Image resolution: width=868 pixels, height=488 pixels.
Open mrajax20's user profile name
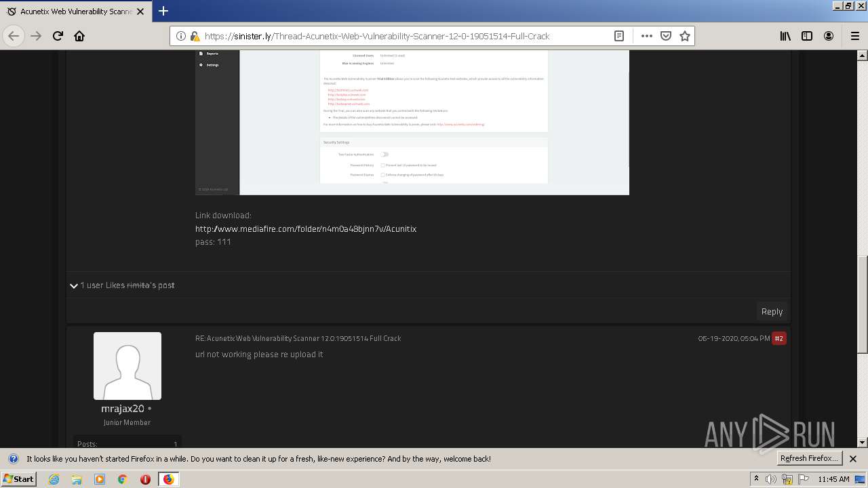(123, 409)
